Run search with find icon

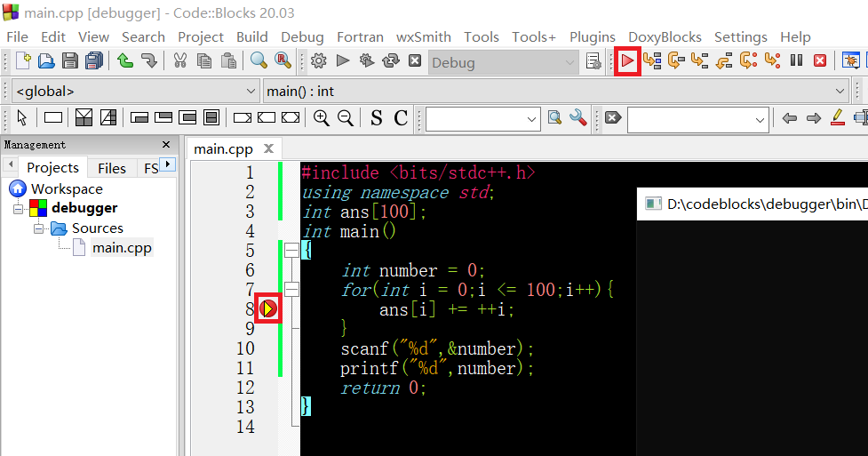(x=554, y=117)
